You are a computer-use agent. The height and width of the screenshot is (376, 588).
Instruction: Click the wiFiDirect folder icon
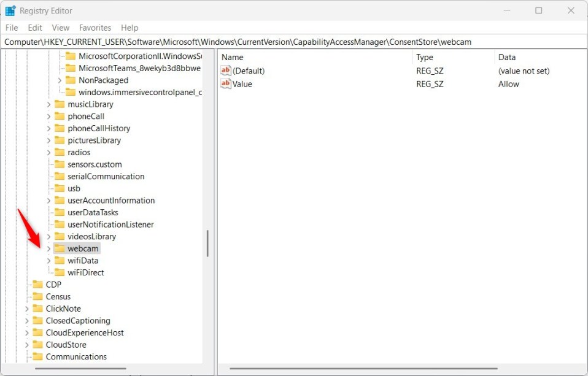[60, 272]
